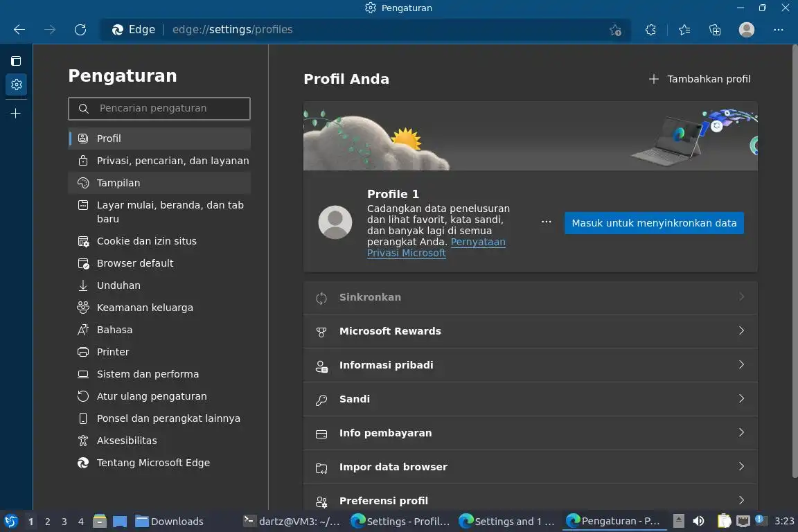The height and width of the screenshot is (532, 798).
Task: Click the volume speaker tray icon
Action: point(699,521)
